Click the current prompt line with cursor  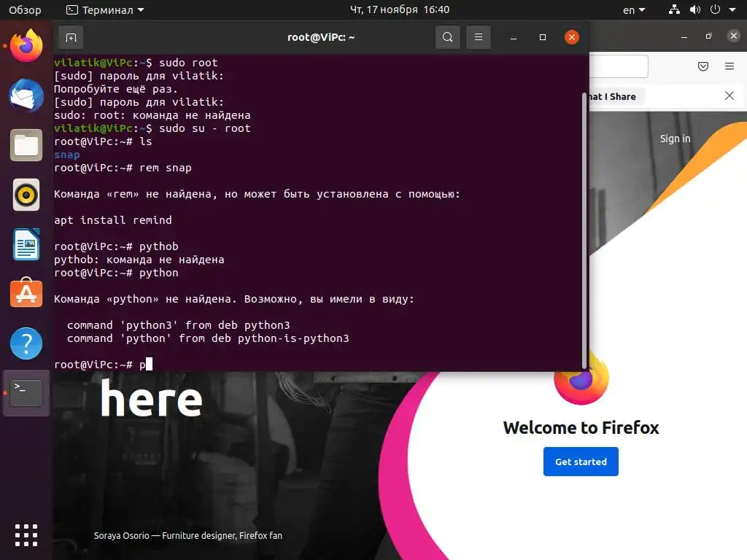tap(103, 365)
